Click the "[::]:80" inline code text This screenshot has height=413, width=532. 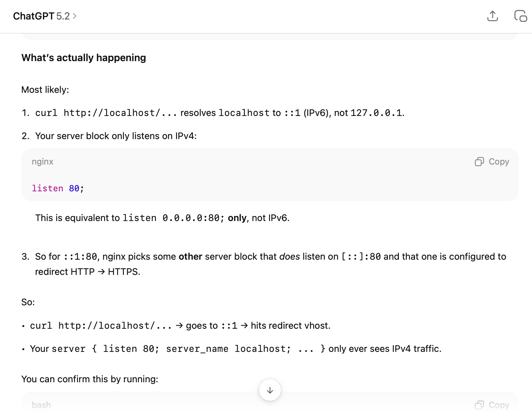click(361, 257)
